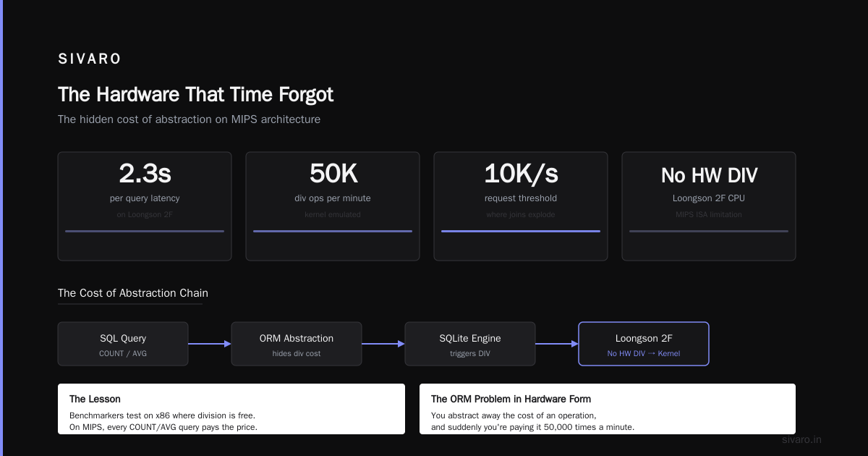
Task: Click the No HW DIV stat card
Action: (709, 206)
